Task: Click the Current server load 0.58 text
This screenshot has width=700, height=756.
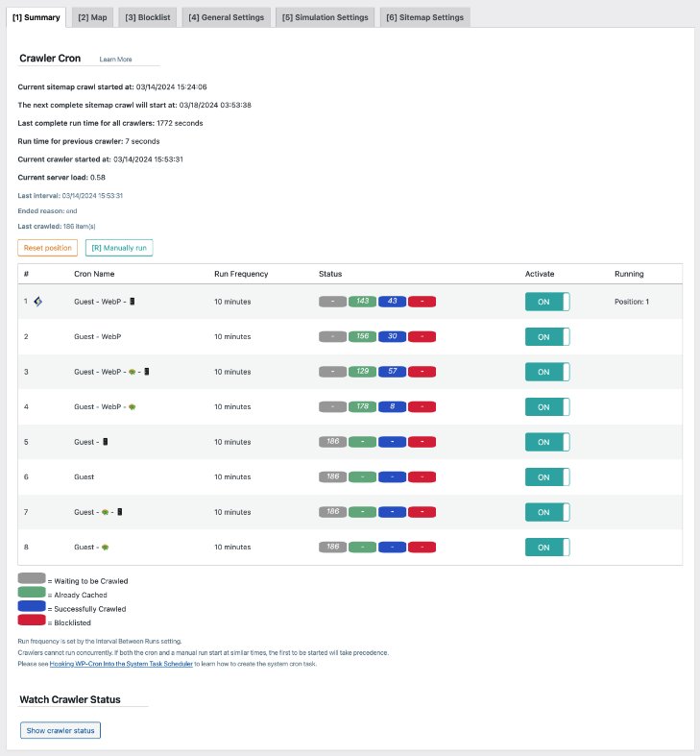Action: coord(61,178)
